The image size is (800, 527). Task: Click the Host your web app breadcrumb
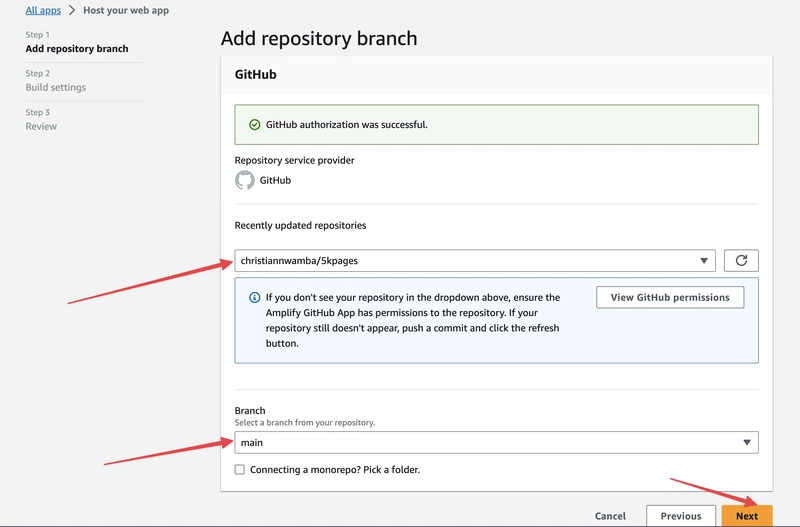126,10
